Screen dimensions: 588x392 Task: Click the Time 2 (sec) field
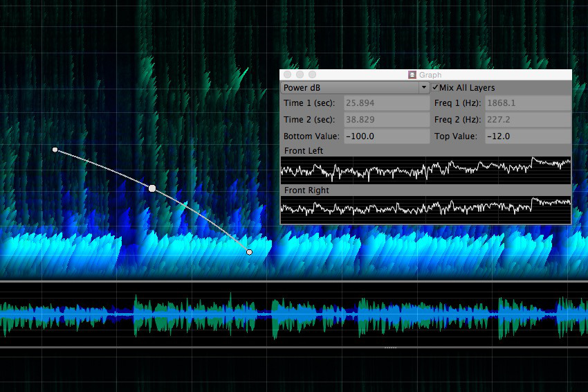pos(387,120)
